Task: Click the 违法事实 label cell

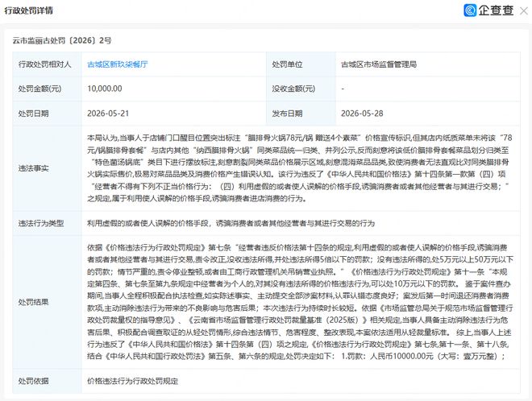Action: 47,168
